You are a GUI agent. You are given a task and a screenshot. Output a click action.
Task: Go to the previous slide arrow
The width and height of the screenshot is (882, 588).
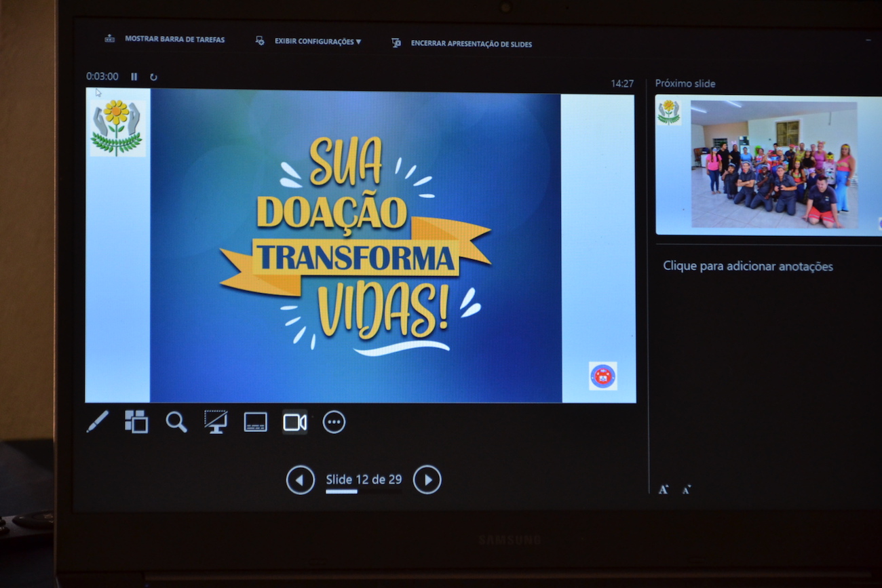(x=300, y=480)
